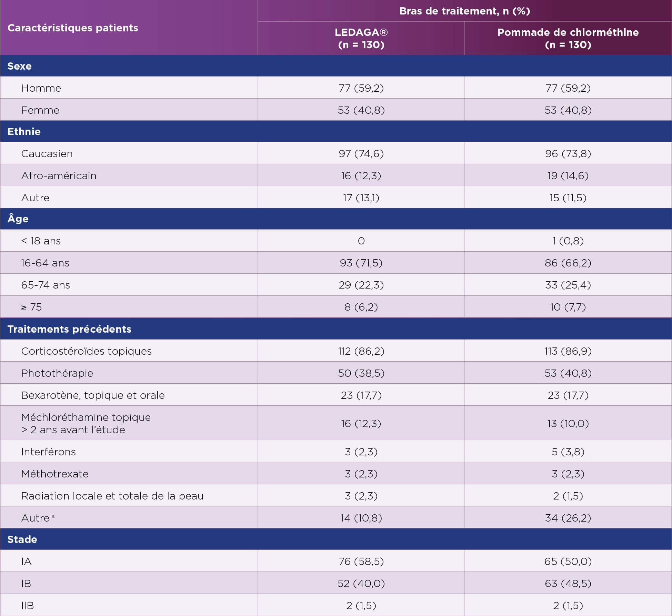Select the Corticostéroïdes topiques row label
The width and height of the screenshot is (672, 616).
point(87,351)
